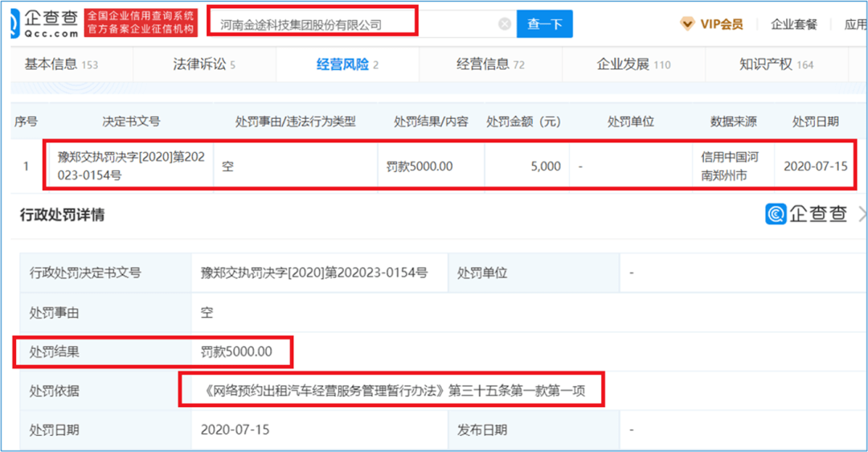The height and width of the screenshot is (452, 868).
Task: Open the 企业套餐 link
Action: 793,24
